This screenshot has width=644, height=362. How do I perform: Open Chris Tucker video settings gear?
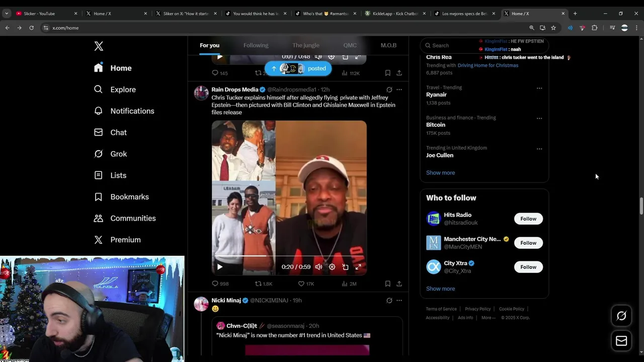(332, 267)
